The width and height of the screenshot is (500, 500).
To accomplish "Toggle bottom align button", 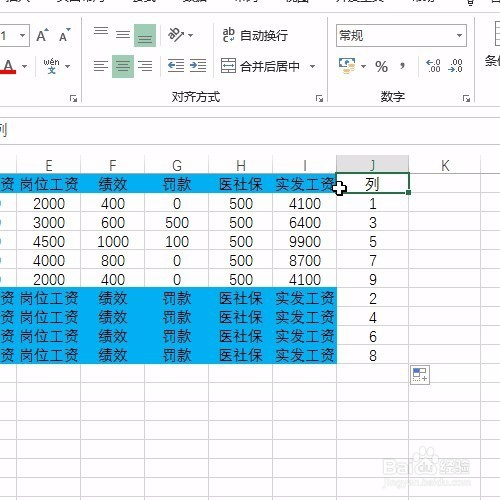I will click(x=145, y=35).
